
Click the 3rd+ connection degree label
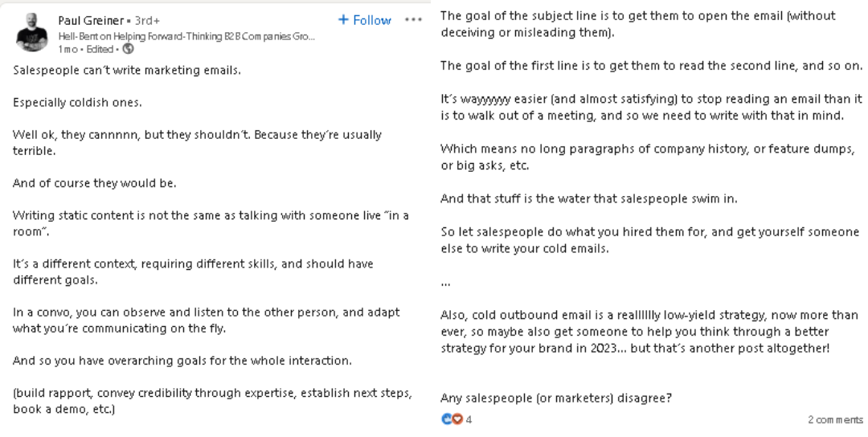[x=147, y=20]
